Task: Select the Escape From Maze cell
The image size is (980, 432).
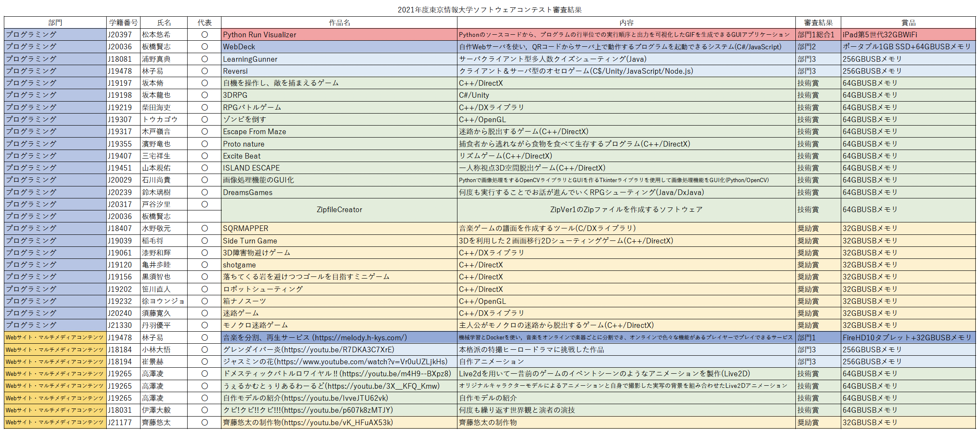Action: pos(339,132)
